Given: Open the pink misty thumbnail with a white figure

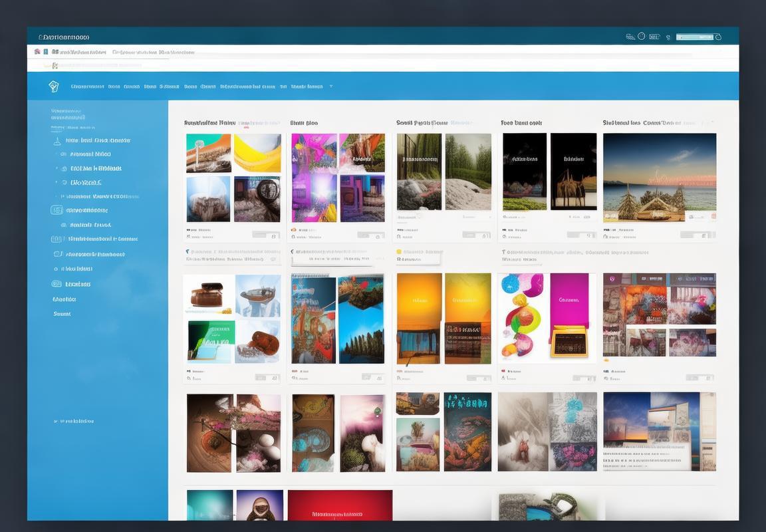Looking at the screenshot, I should point(362,434).
